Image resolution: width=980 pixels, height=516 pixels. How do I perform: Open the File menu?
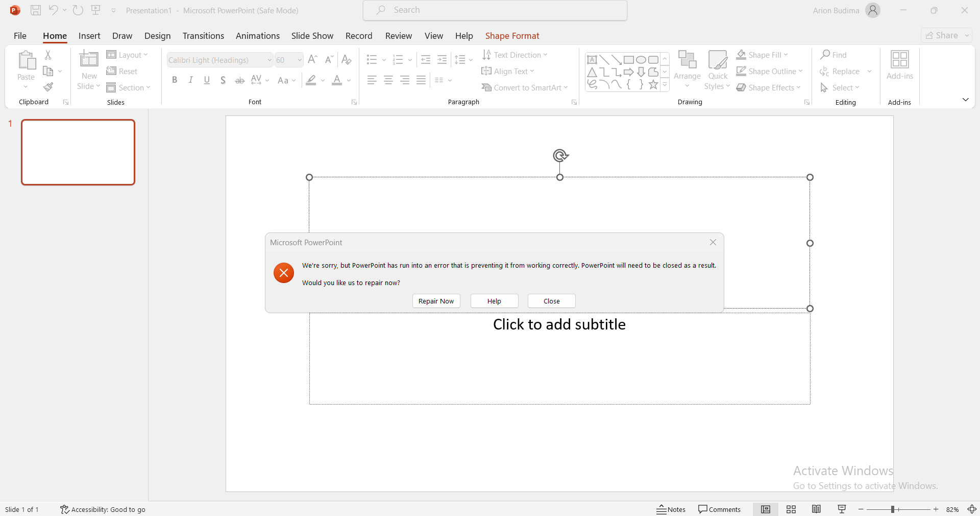20,36
